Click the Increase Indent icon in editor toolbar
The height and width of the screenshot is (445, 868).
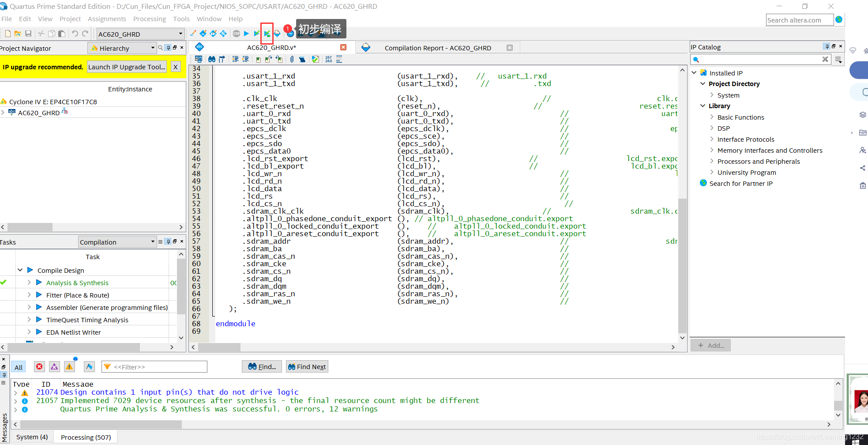tap(235, 59)
